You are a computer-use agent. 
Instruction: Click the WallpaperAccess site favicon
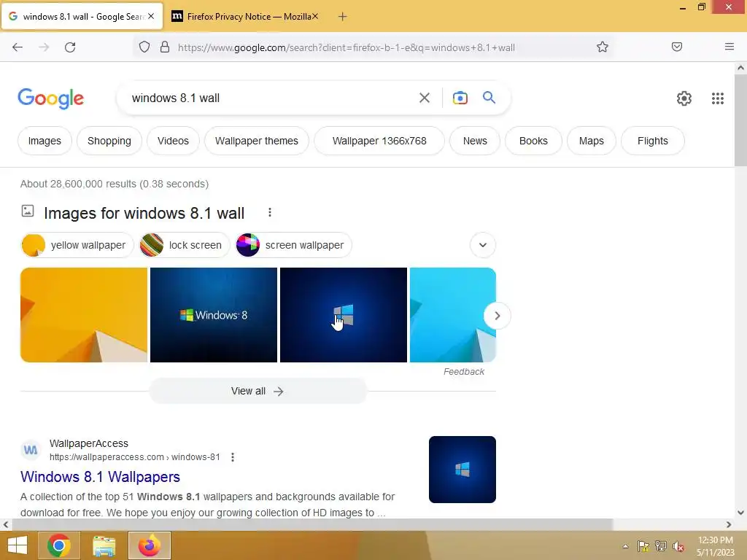31,449
